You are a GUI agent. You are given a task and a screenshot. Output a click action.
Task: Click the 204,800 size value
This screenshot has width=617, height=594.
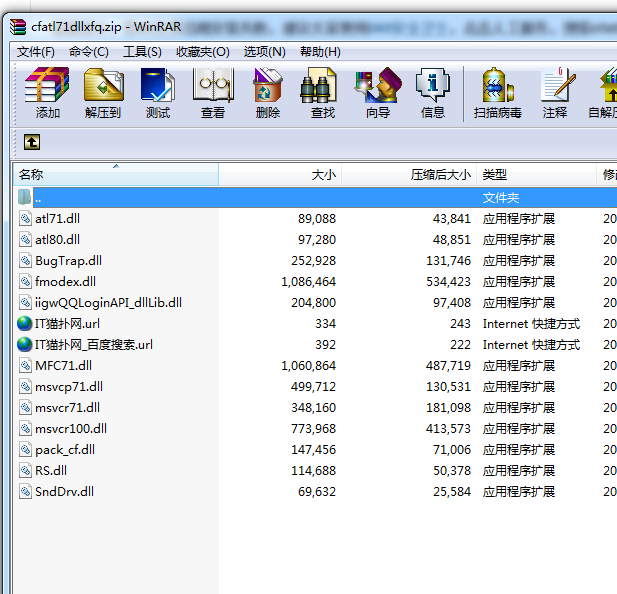tap(313, 303)
